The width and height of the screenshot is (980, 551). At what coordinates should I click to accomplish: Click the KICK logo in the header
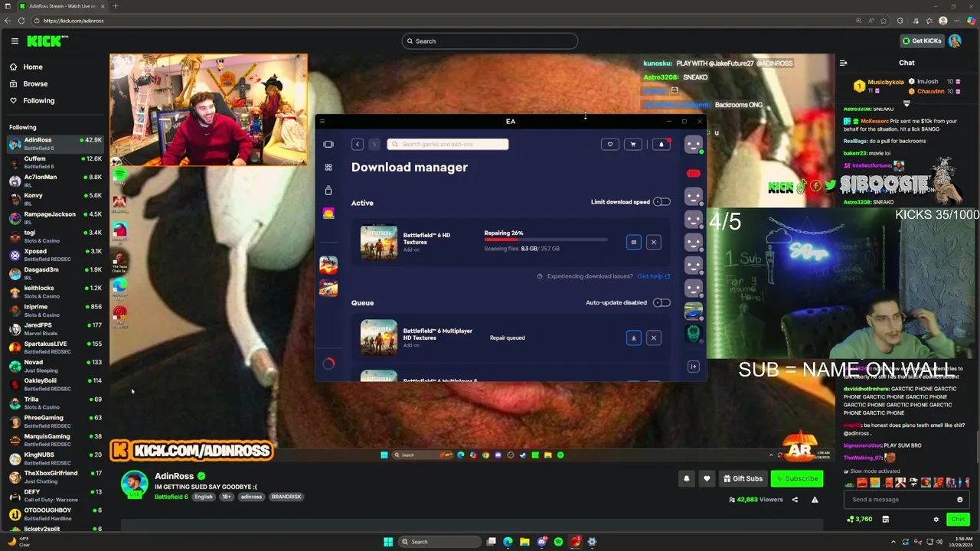click(47, 41)
